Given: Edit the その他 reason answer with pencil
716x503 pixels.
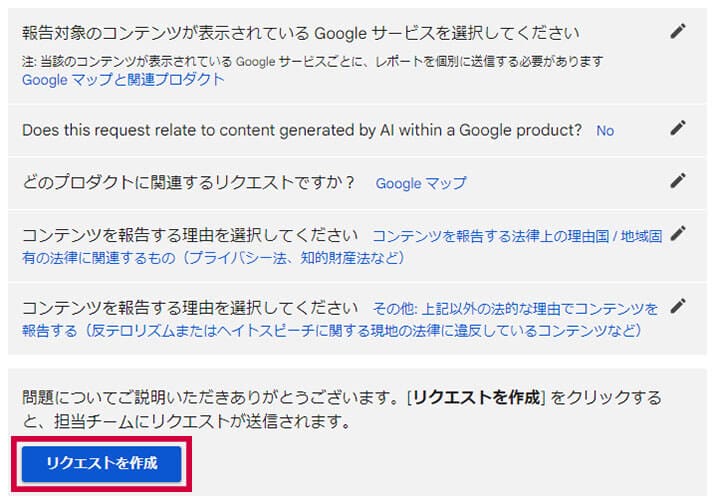Looking at the screenshot, I should 678,306.
